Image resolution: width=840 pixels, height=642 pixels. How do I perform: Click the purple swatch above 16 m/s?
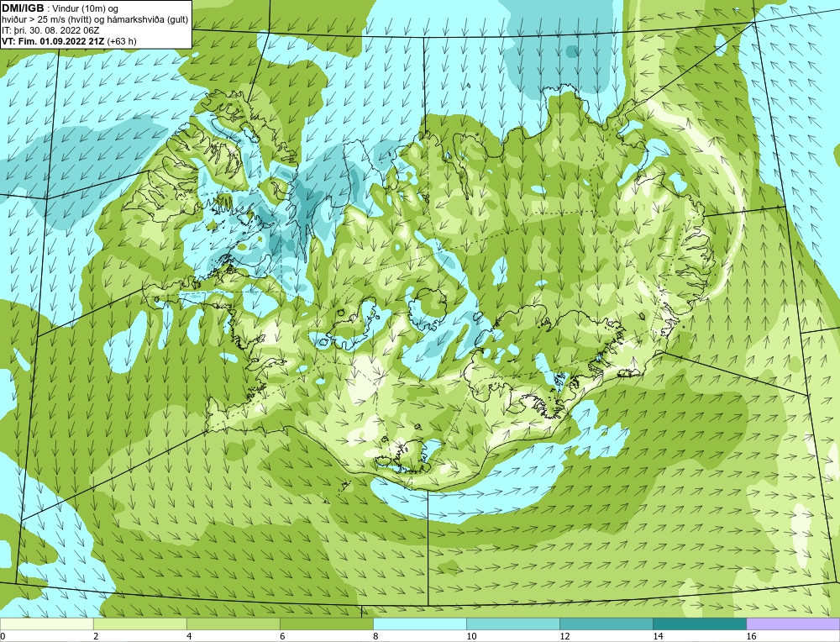[x=793, y=624]
